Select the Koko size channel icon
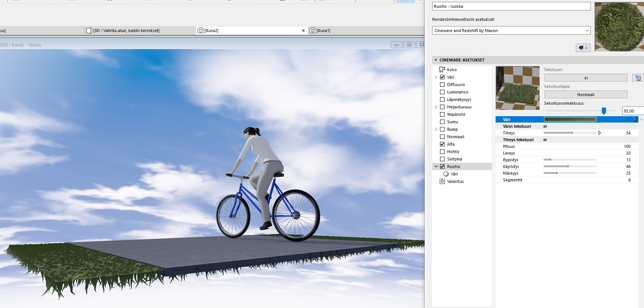 442,70
